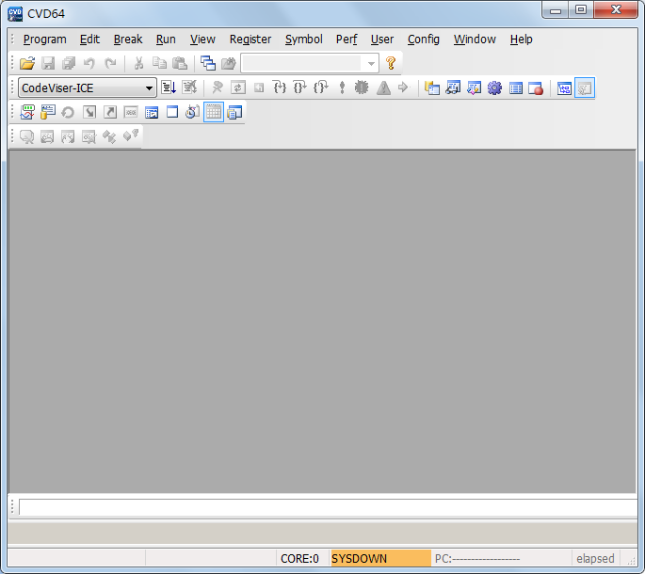Open the Break menu
This screenshot has height=575, width=645.
128,39
